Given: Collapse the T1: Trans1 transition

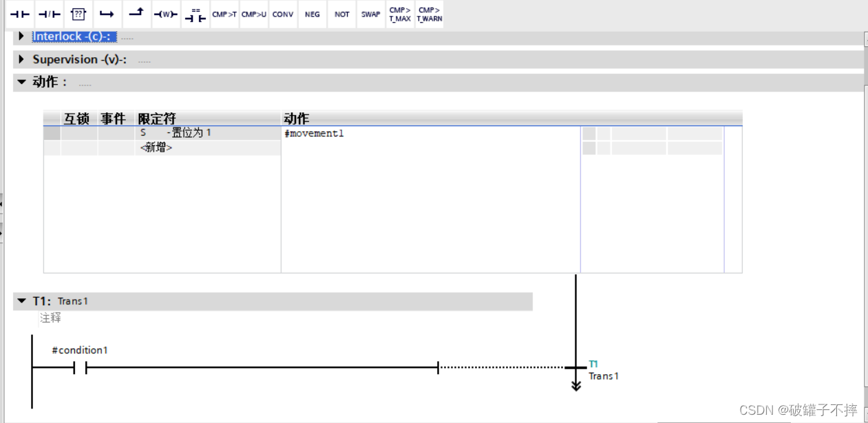Looking at the screenshot, I should pos(21,301).
